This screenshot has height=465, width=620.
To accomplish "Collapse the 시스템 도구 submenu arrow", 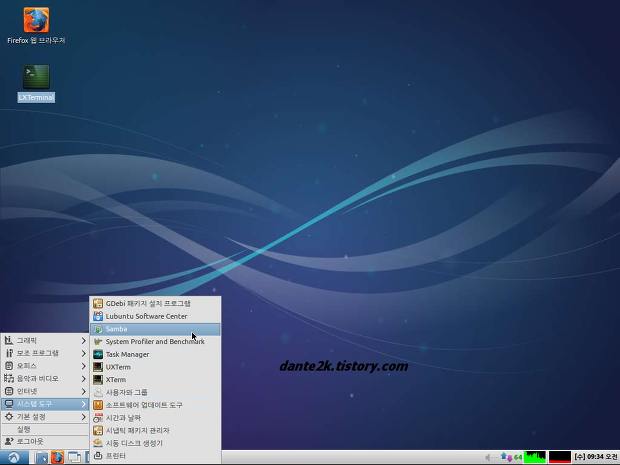I will 83,404.
